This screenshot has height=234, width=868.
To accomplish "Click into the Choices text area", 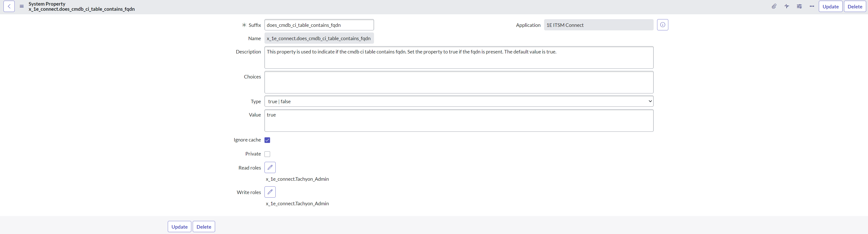I will click(459, 82).
